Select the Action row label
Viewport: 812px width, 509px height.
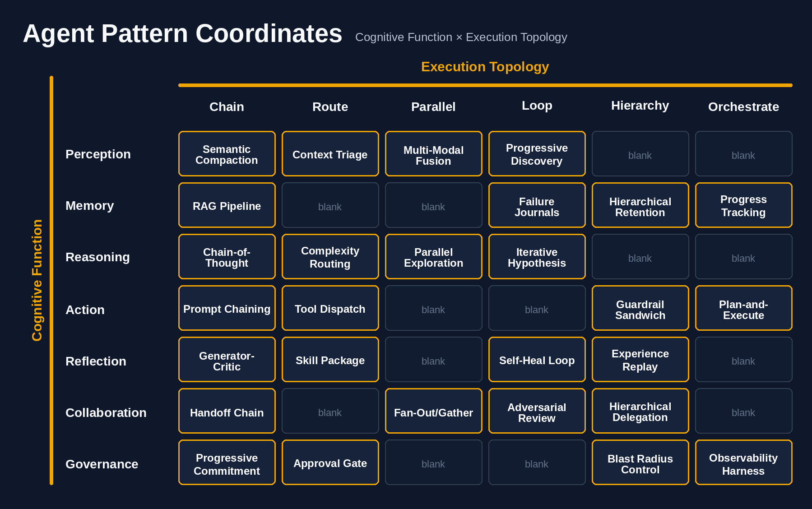coord(85,310)
